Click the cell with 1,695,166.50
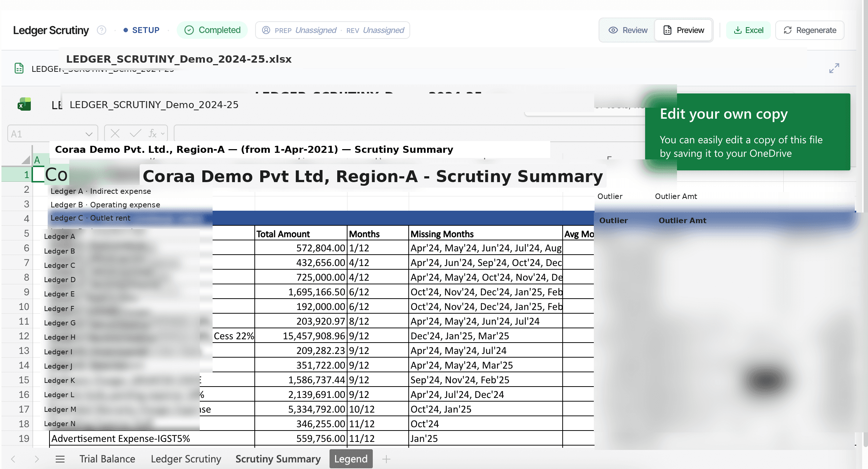 coord(301,292)
